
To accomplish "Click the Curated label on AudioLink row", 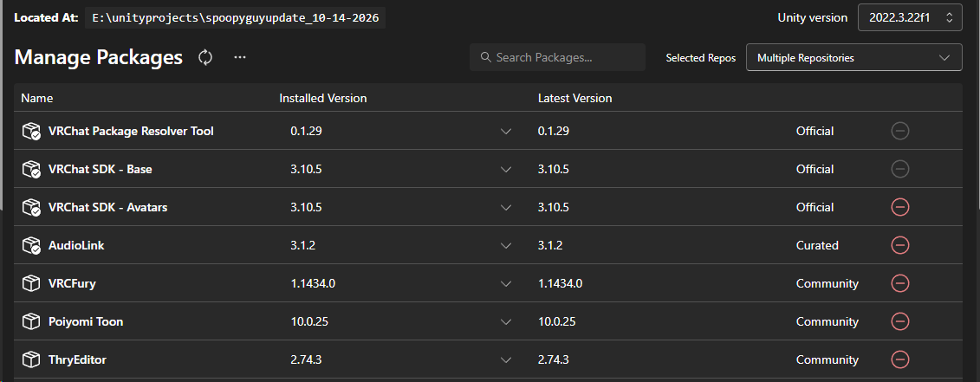I will pyautogui.click(x=817, y=246).
